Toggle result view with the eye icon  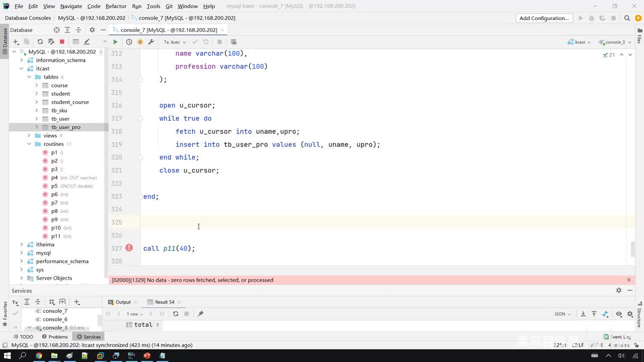(619, 314)
